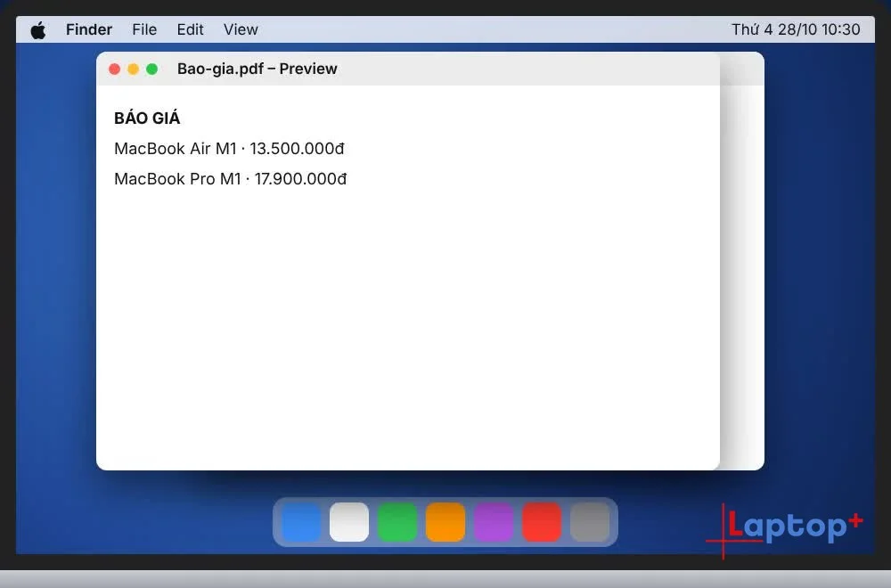Open the File menu
This screenshot has height=588, width=891.
point(144,29)
